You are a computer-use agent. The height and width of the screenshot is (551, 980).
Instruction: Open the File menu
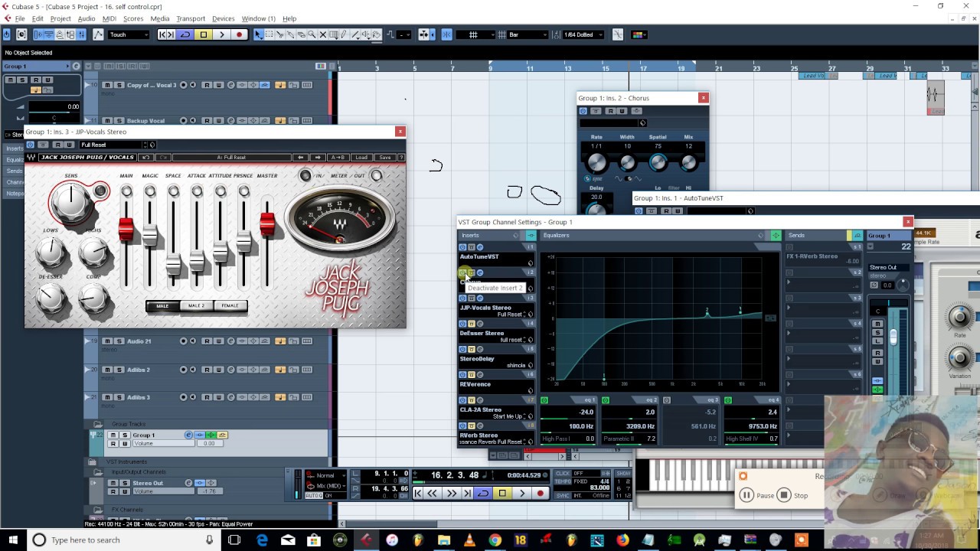pos(20,18)
